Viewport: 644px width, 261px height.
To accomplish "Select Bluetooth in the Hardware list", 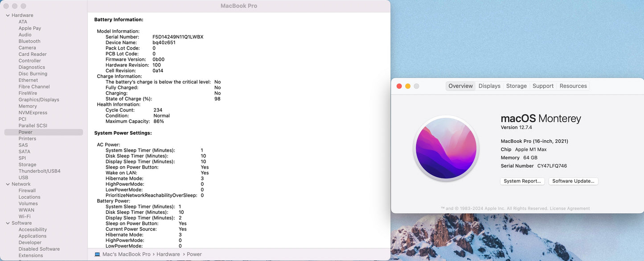I will click(x=29, y=41).
